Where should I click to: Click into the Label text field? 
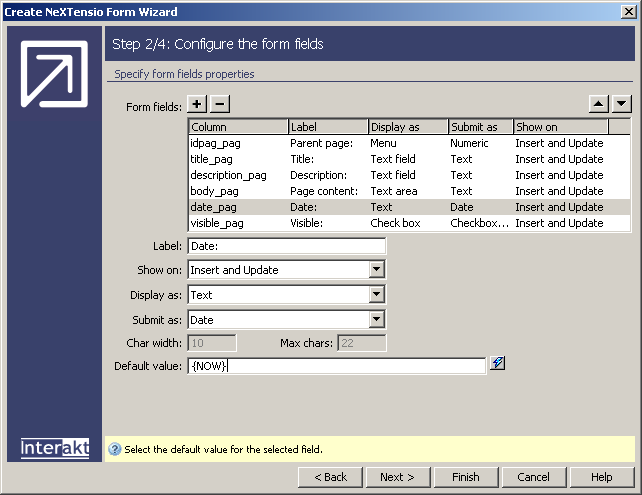point(286,246)
